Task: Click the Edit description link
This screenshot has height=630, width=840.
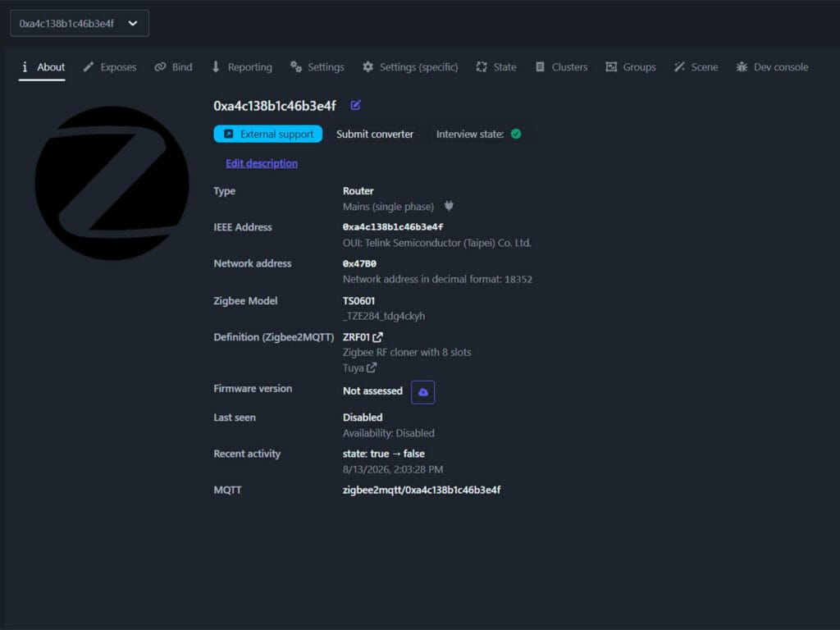Action: click(x=262, y=163)
